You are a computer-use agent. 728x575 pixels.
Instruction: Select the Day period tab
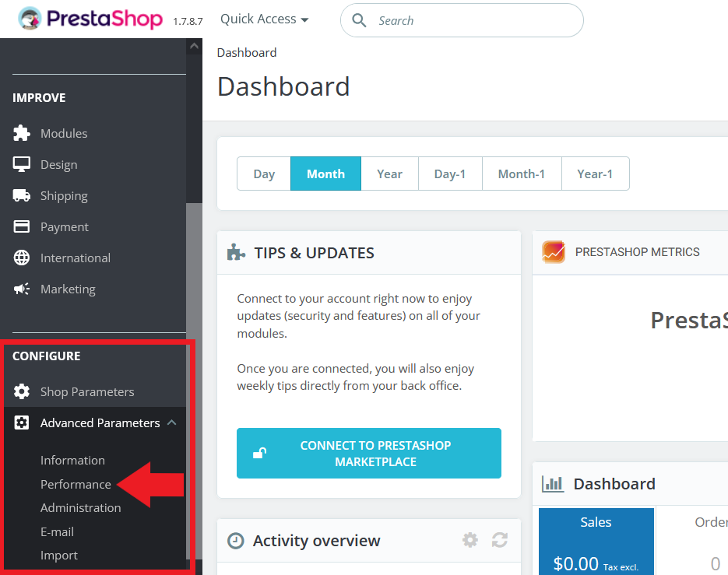(264, 174)
